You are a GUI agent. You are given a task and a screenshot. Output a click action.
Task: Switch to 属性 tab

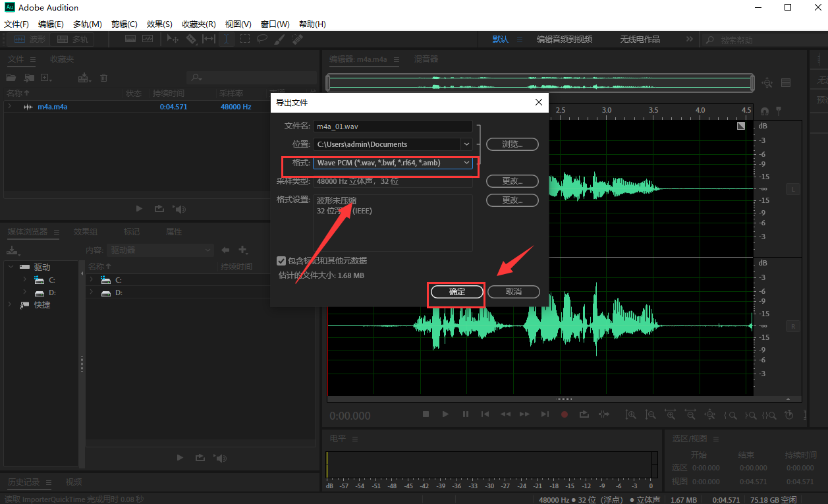[174, 232]
